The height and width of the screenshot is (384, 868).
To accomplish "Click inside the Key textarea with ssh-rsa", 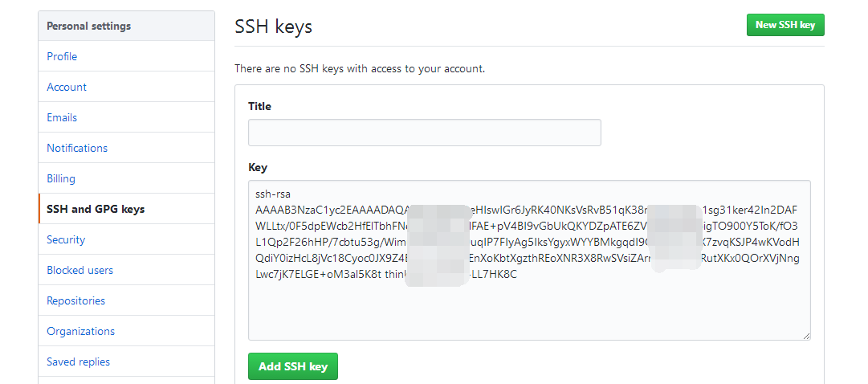I will point(529,259).
